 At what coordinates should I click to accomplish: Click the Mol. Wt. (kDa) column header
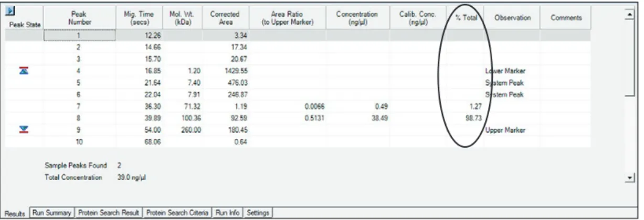point(181,18)
